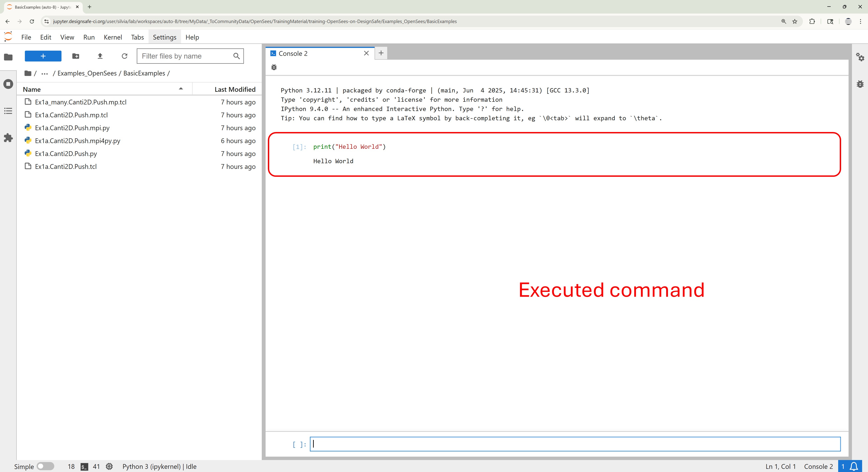Click the New Folder icon

point(76,56)
